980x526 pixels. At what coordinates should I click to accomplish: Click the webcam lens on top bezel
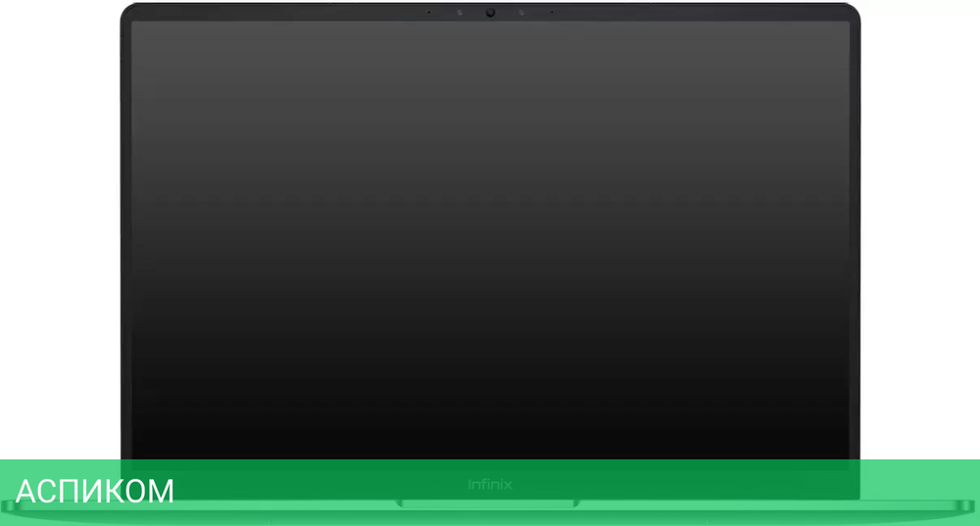pyautogui.click(x=490, y=13)
